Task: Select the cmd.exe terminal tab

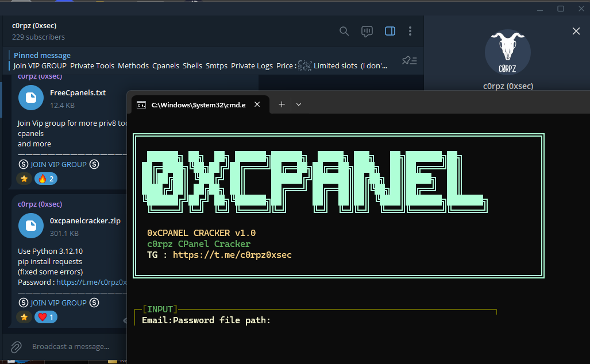Action: tap(192, 104)
